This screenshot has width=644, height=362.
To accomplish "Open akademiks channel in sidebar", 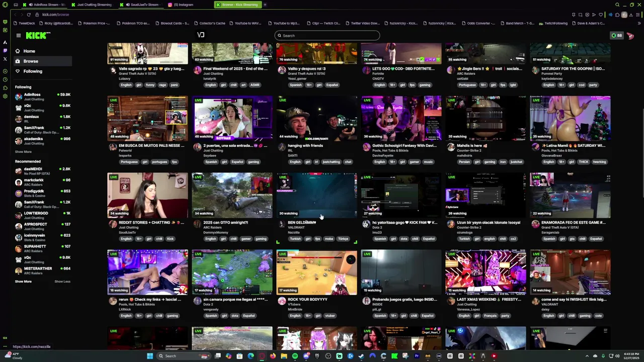I will (x=42, y=141).
